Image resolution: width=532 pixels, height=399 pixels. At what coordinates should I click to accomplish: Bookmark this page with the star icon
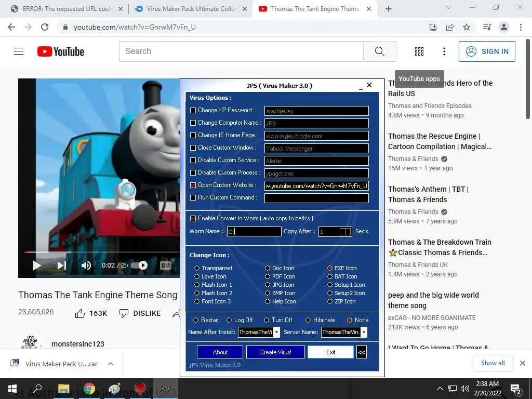coord(467,27)
